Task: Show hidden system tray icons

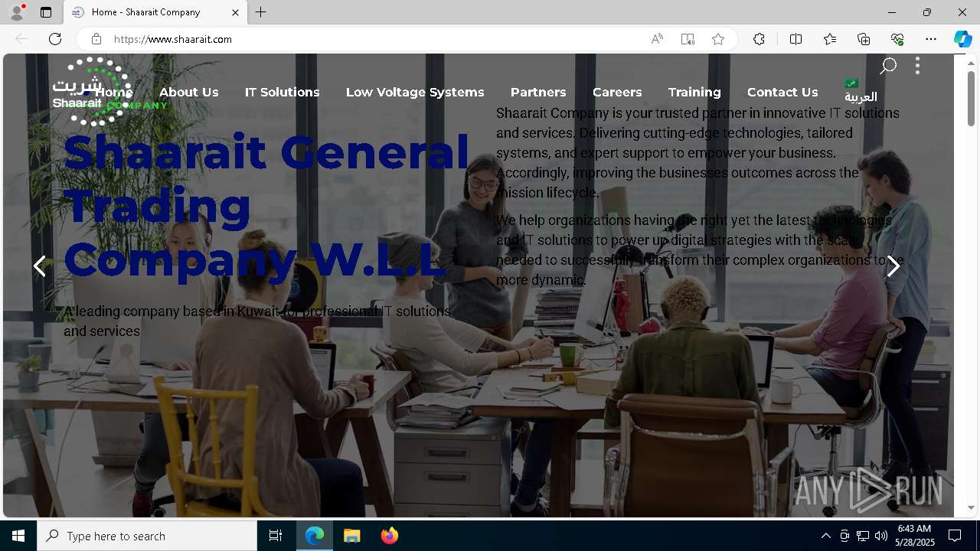Action: [825, 536]
